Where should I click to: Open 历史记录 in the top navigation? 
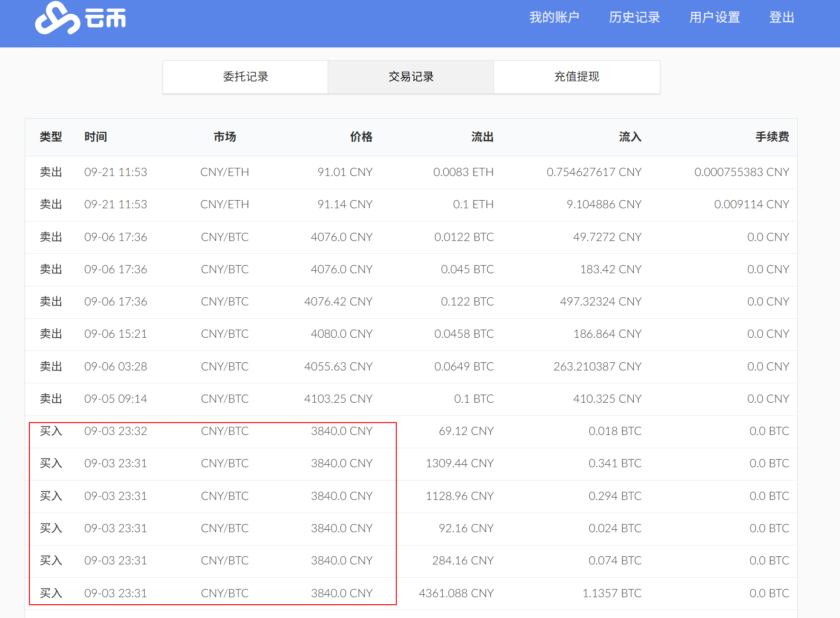[634, 18]
